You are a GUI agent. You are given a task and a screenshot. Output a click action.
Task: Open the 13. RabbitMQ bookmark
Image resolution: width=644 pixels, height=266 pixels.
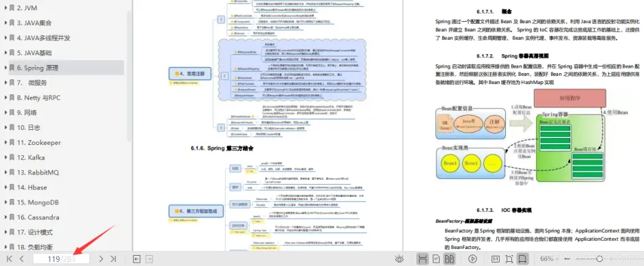click(x=38, y=172)
